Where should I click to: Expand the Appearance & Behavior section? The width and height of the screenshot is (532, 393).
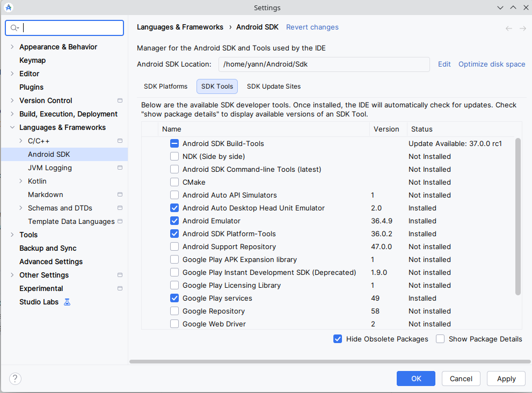coord(12,47)
